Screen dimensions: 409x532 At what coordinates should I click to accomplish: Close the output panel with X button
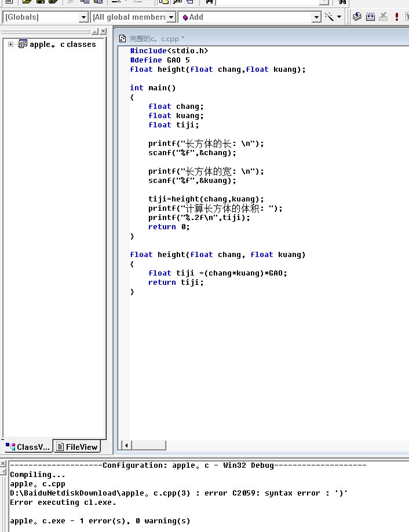3,464
